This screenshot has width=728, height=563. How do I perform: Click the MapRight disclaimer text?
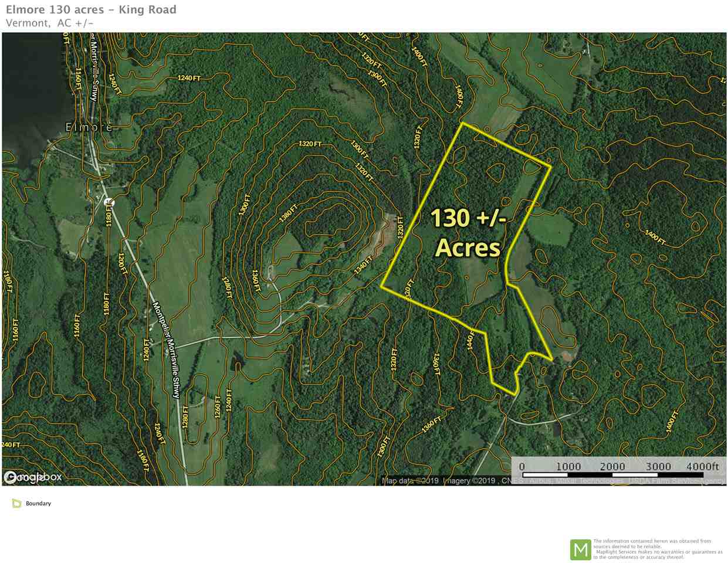[x=658, y=549]
